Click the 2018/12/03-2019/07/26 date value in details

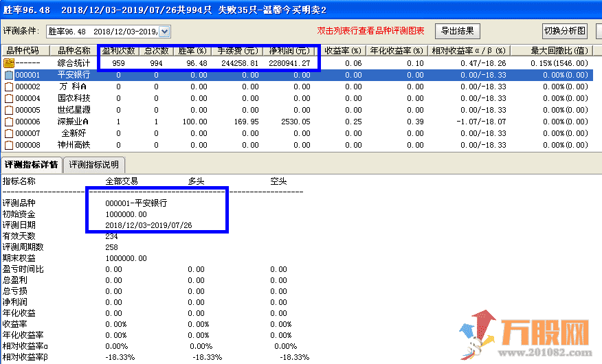click(148, 225)
